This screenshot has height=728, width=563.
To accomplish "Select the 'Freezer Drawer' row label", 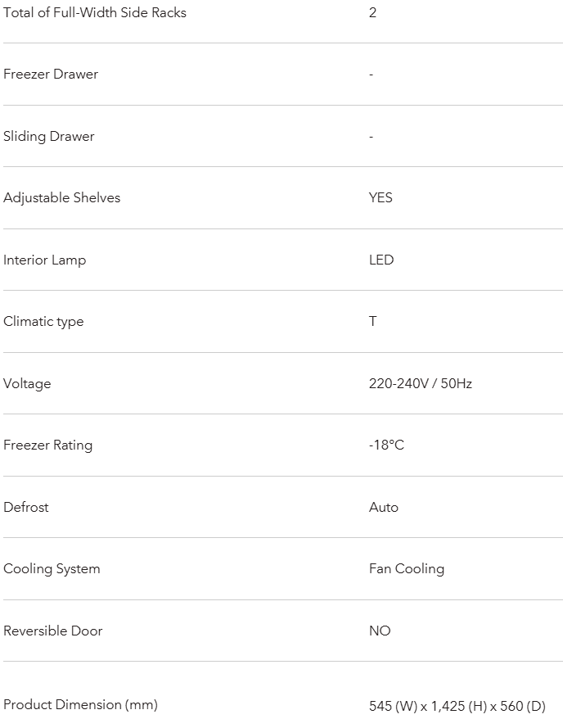I will click(x=51, y=74).
